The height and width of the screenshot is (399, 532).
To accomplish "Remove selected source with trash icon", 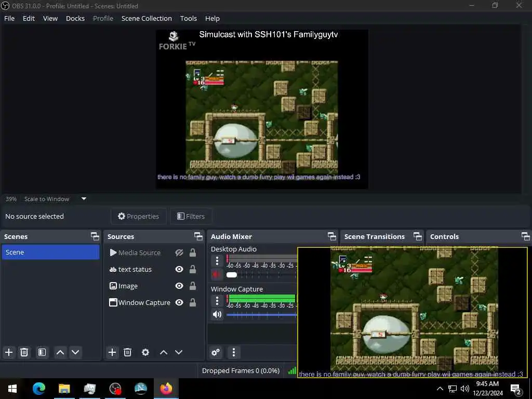I will click(x=128, y=352).
